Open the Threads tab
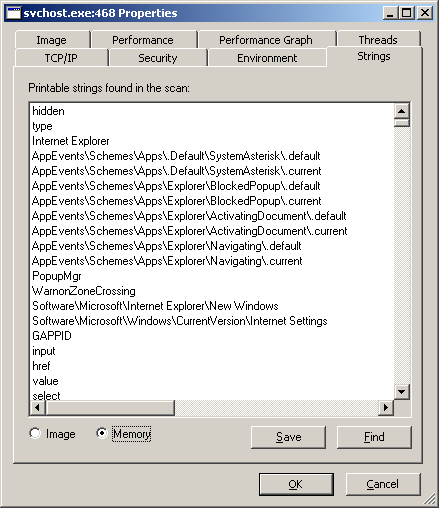The image size is (439, 508). tap(378, 40)
